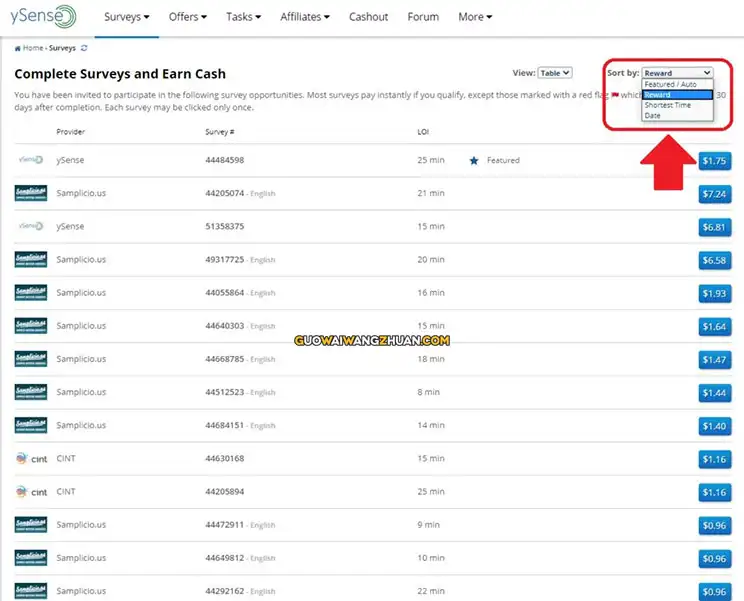Screen dimensions: 744x601
Task: Select Reward in sort list
Action: 677,95
